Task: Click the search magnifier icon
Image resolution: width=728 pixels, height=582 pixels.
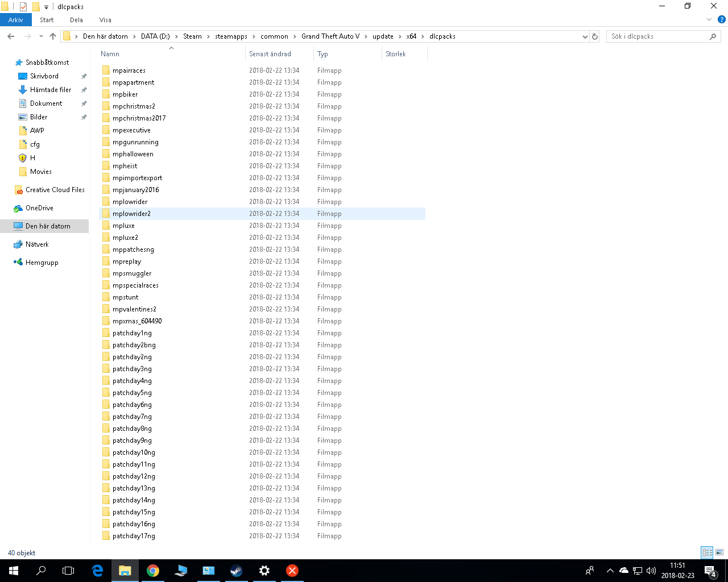Action: click(713, 36)
